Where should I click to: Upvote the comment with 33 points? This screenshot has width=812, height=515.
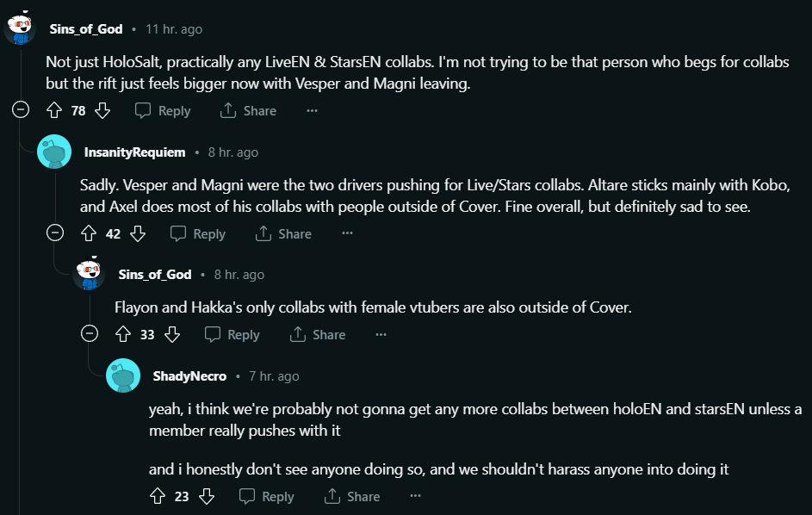point(123,335)
